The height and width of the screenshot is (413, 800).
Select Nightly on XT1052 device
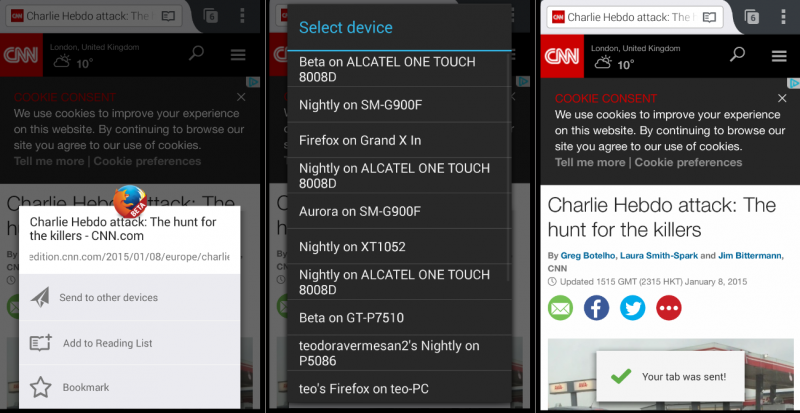pyautogui.click(x=399, y=247)
